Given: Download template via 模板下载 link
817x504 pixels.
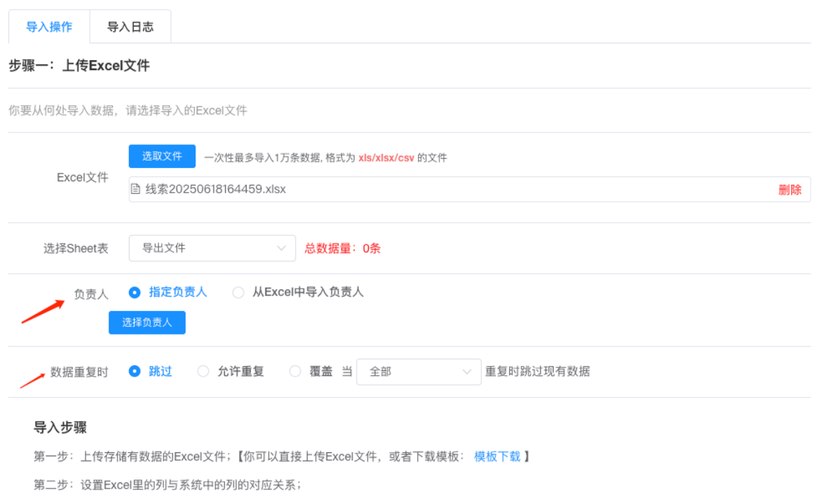Looking at the screenshot, I should pos(497,456).
